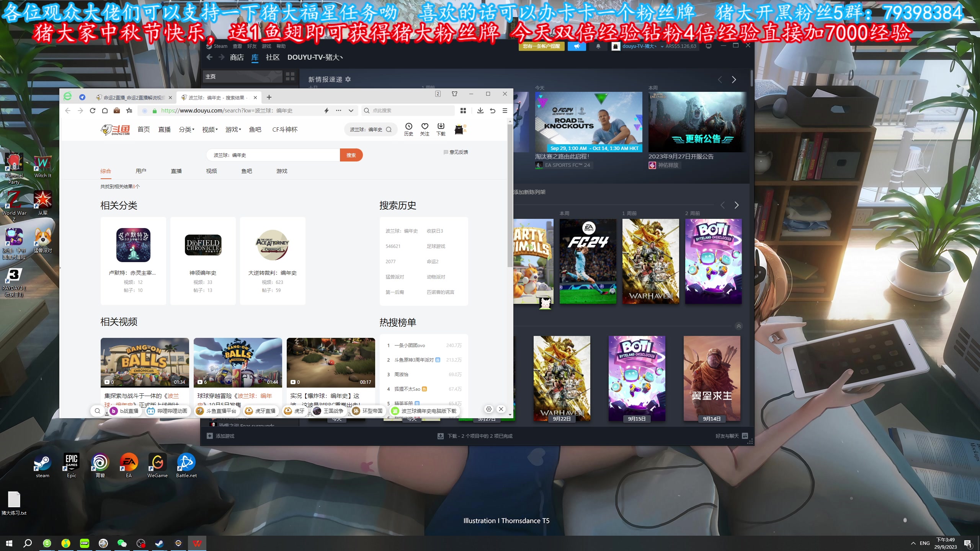This screenshot has height=551, width=980.
Task: Open 翼星求生 game cover in Steam
Action: coord(712,378)
